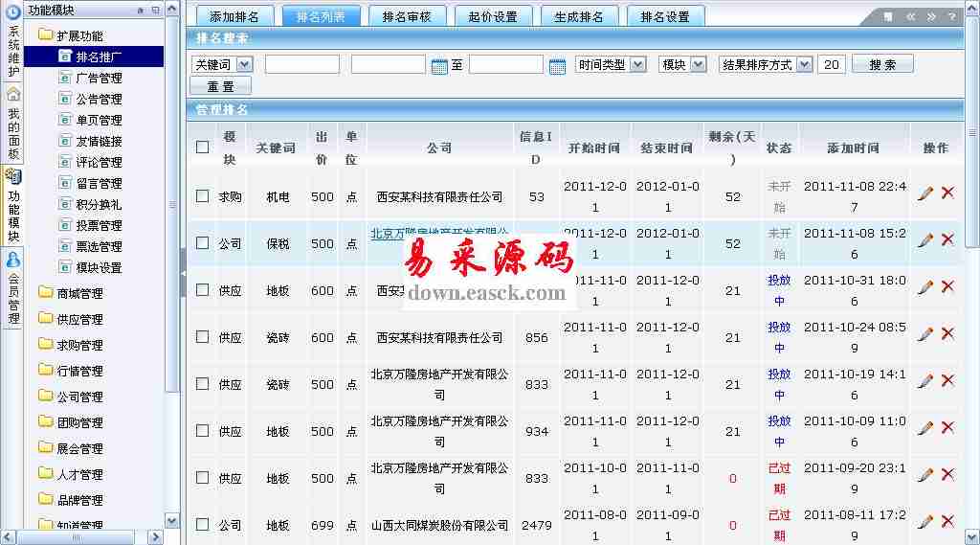Click the 重置 button

220,86
